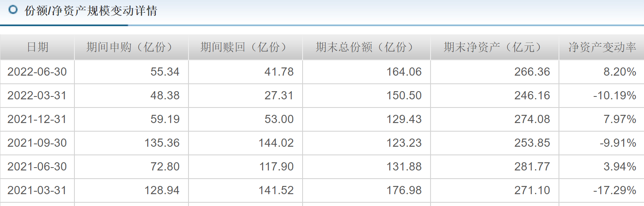644x206 pixels.
Task: Click the 2021-12-31 date cell
Action: 37,119
